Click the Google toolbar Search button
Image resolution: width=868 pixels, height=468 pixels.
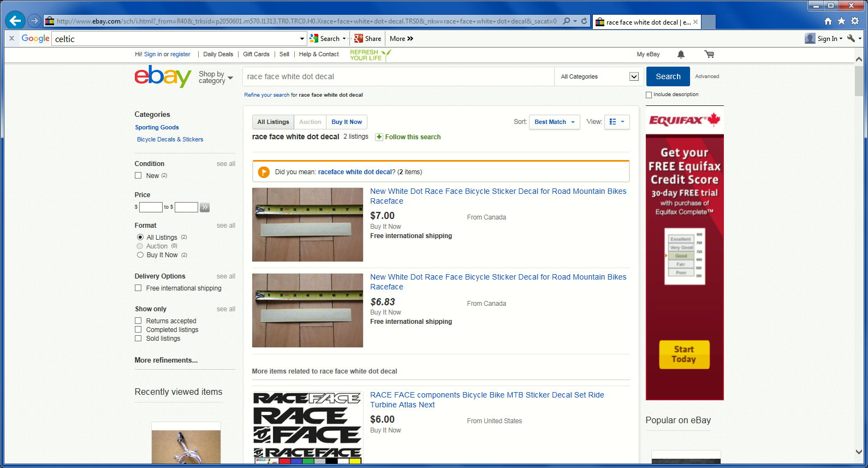tap(325, 38)
